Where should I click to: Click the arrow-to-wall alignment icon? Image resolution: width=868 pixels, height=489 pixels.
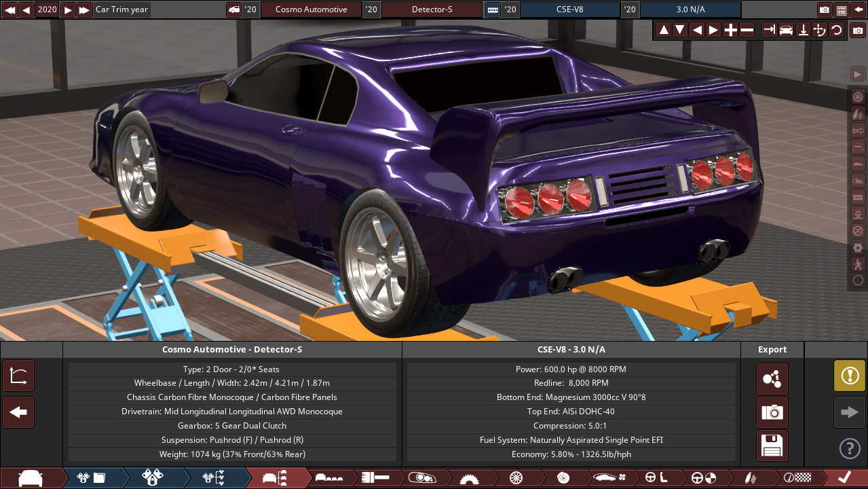coord(770,30)
